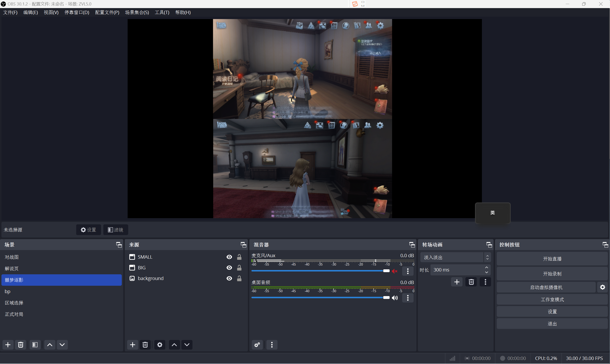Move the source down with arrow icon
Screen dimensions: 610x364
coord(187,345)
